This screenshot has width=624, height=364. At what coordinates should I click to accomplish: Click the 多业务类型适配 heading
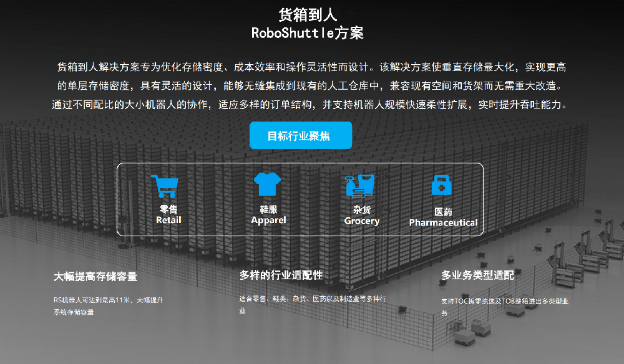[477, 275]
